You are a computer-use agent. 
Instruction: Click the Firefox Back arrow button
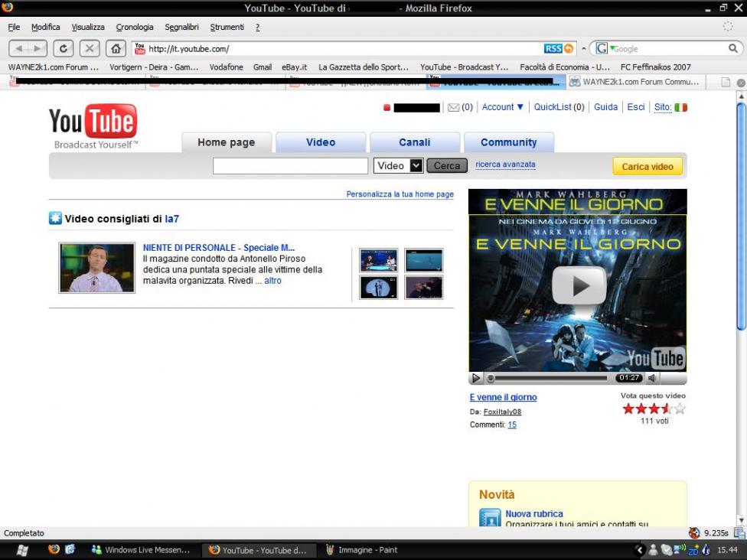click(x=18, y=48)
